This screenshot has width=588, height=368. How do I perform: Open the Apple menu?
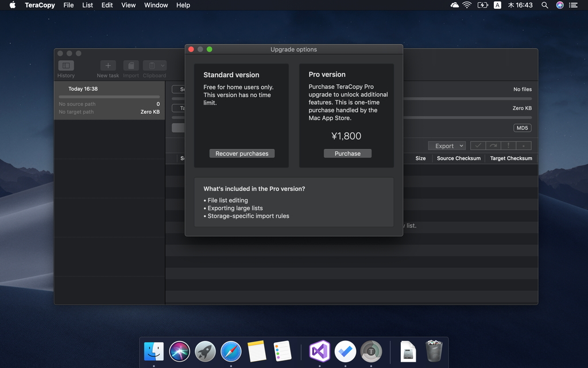point(13,5)
